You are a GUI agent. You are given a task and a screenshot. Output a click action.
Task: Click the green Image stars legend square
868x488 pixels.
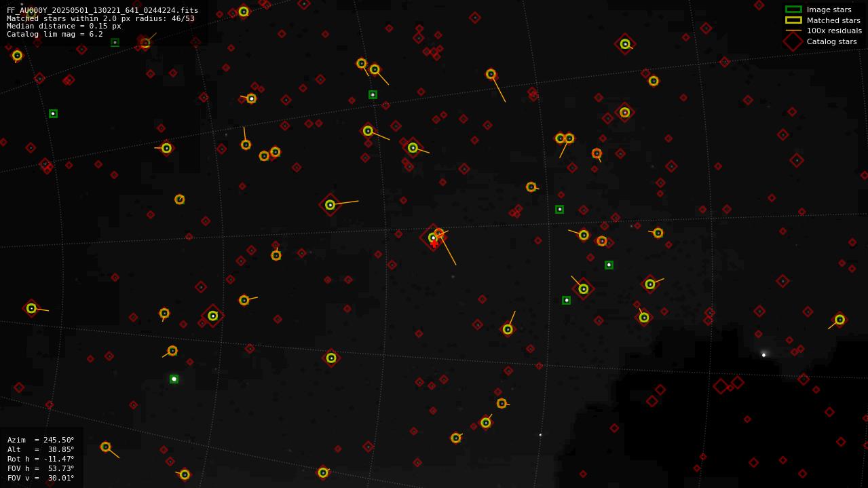tap(793, 10)
